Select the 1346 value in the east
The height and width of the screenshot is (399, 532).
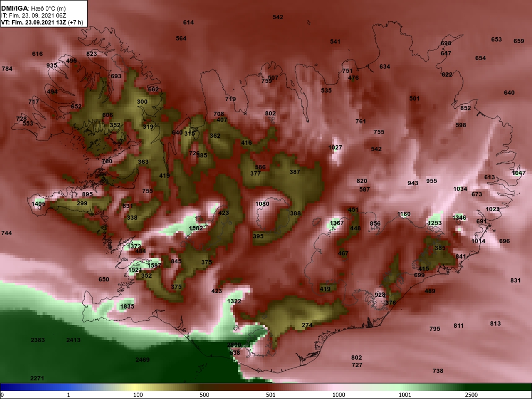coord(459,218)
